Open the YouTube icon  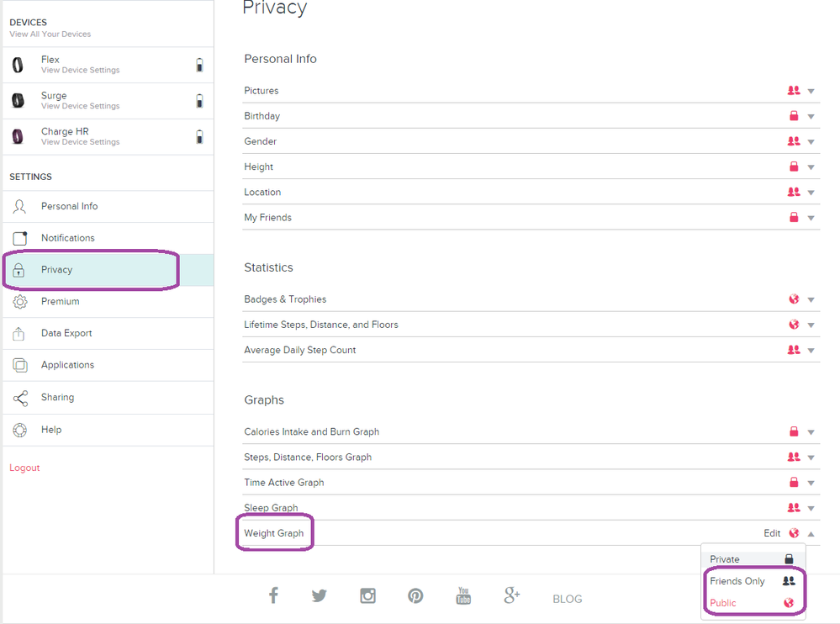(x=463, y=595)
